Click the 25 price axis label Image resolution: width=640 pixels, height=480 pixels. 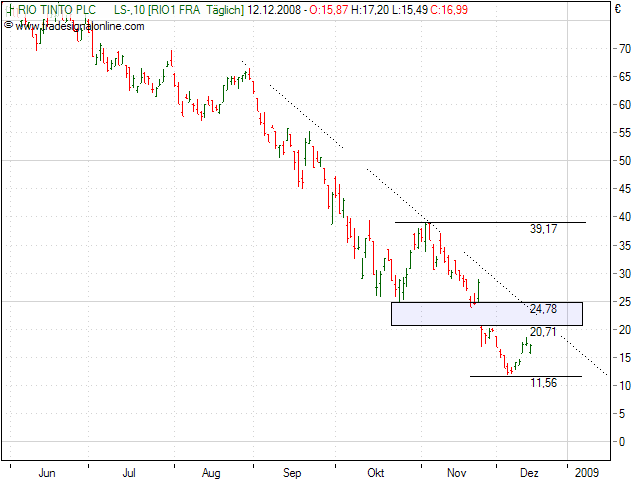point(625,302)
